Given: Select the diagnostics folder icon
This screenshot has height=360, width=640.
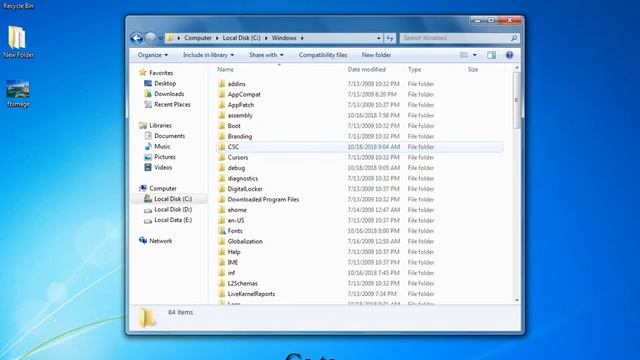Looking at the screenshot, I should pos(222,178).
